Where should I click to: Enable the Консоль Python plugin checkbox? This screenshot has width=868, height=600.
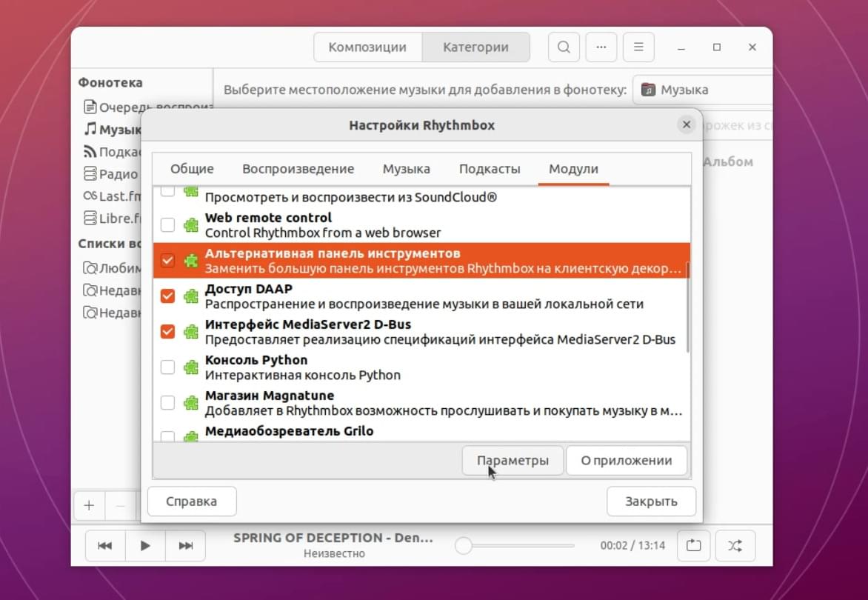click(x=167, y=367)
